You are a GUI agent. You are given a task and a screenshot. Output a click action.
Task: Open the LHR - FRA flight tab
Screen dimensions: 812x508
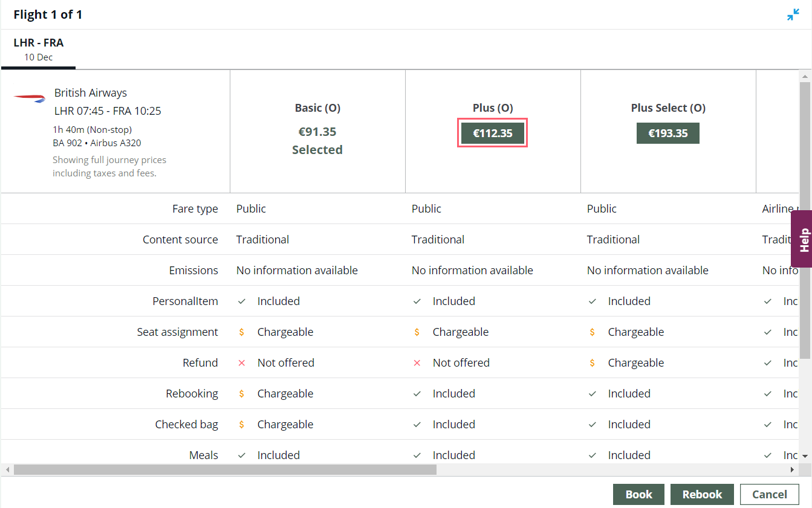point(39,50)
